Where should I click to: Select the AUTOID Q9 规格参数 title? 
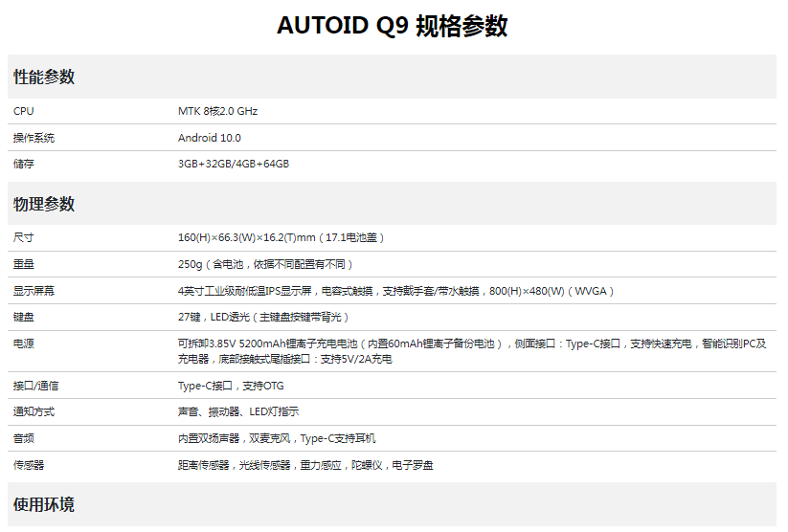[392, 26]
